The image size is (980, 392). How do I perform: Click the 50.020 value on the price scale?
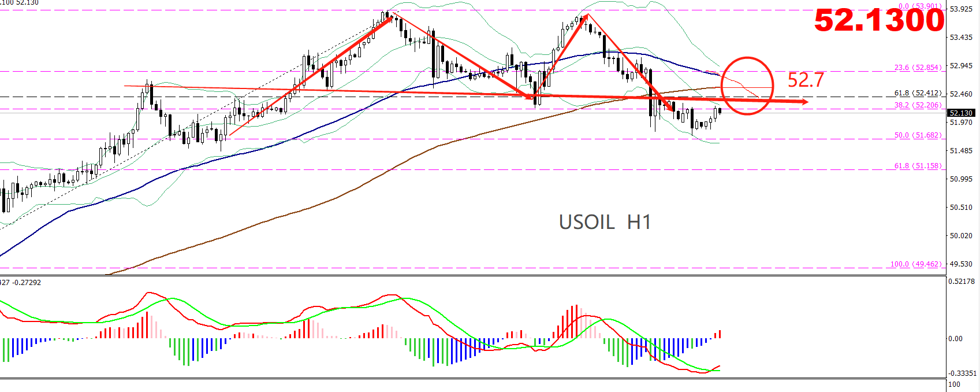tap(961, 236)
